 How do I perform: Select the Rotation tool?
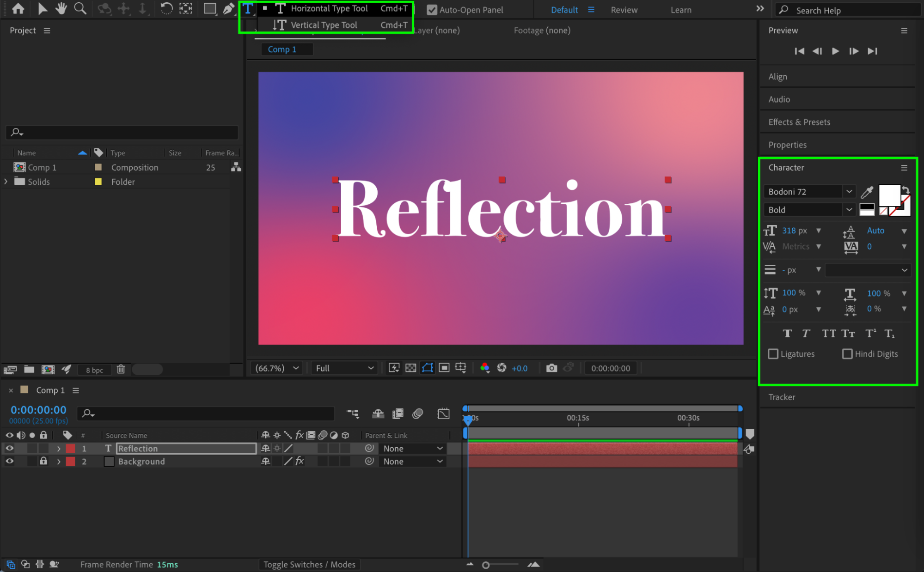(166, 8)
